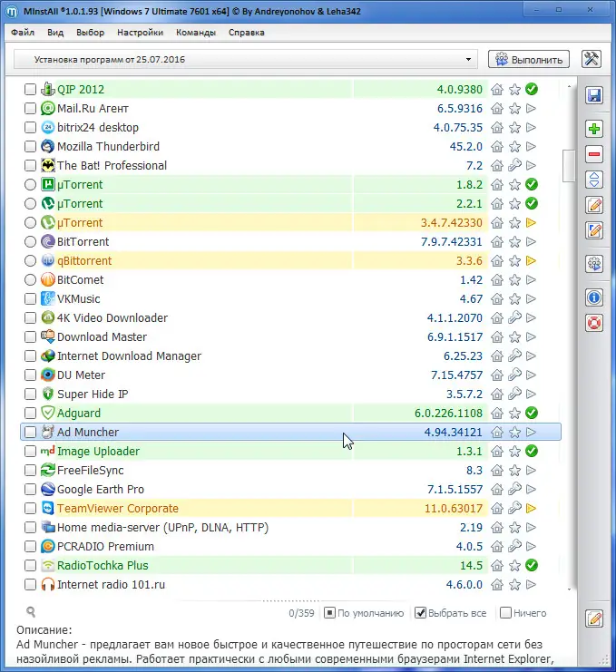Click the key icon in The Bat! row

click(x=514, y=166)
